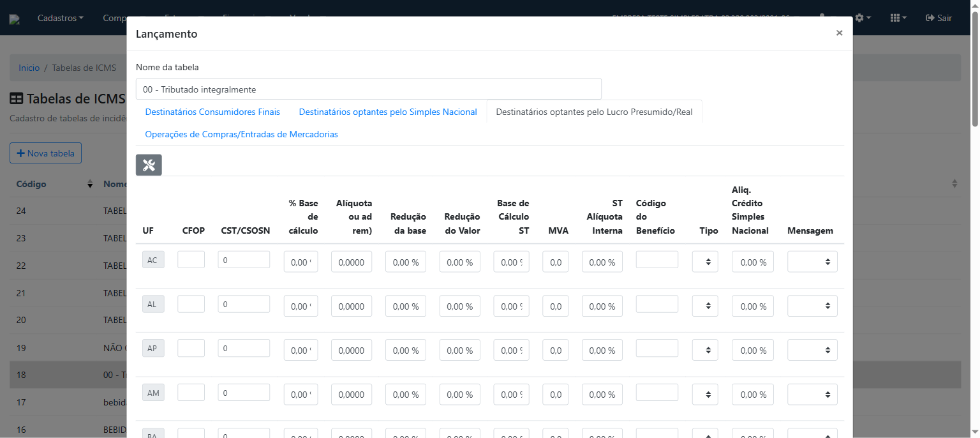The width and height of the screenshot is (980, 438).
Task: Click the Mensagem column header
Action: [x=810, y=230]
